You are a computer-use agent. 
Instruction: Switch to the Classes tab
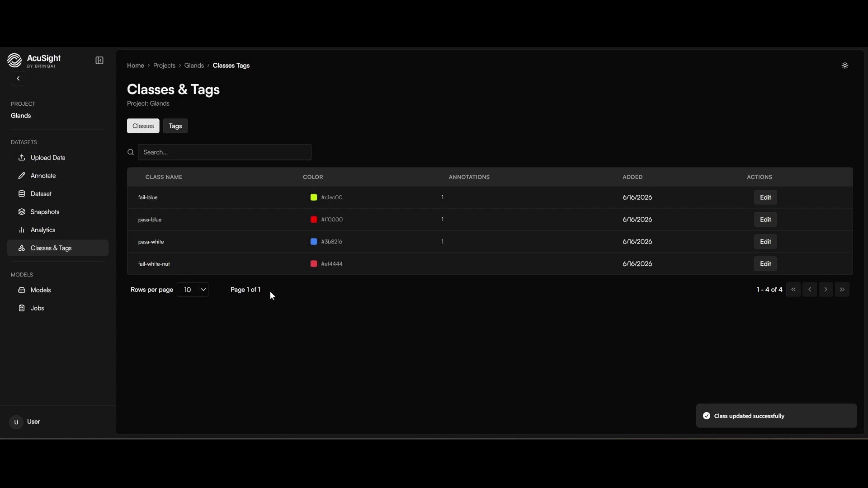(x=143, y=126)
